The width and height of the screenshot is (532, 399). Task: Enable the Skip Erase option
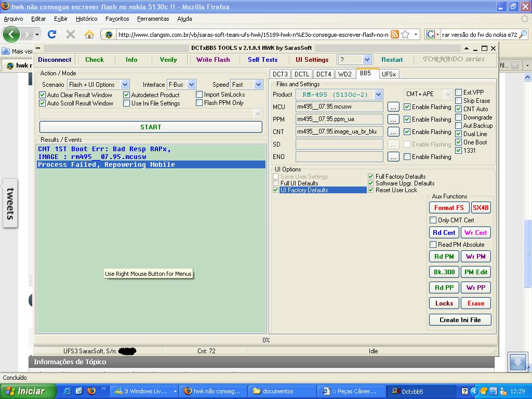click(x=458, y=100)
